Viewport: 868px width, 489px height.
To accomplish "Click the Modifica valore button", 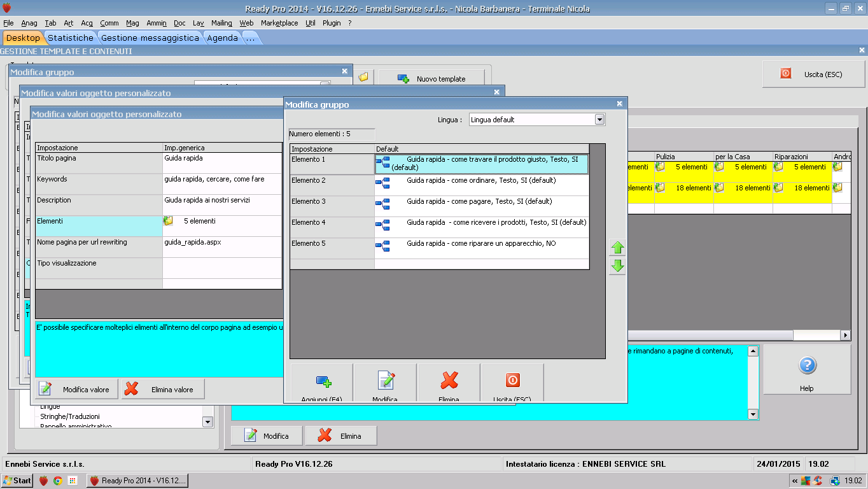I will (x=76, y=389).
